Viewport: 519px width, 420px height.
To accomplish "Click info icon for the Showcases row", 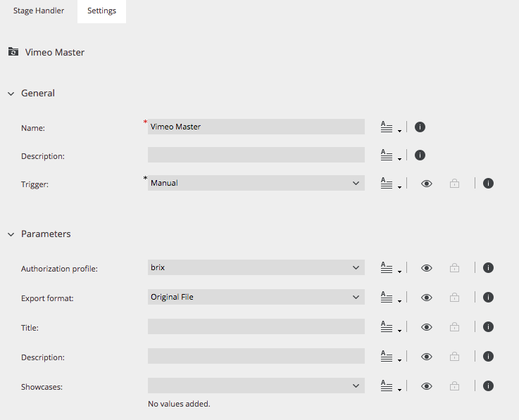I will [488, 386].
